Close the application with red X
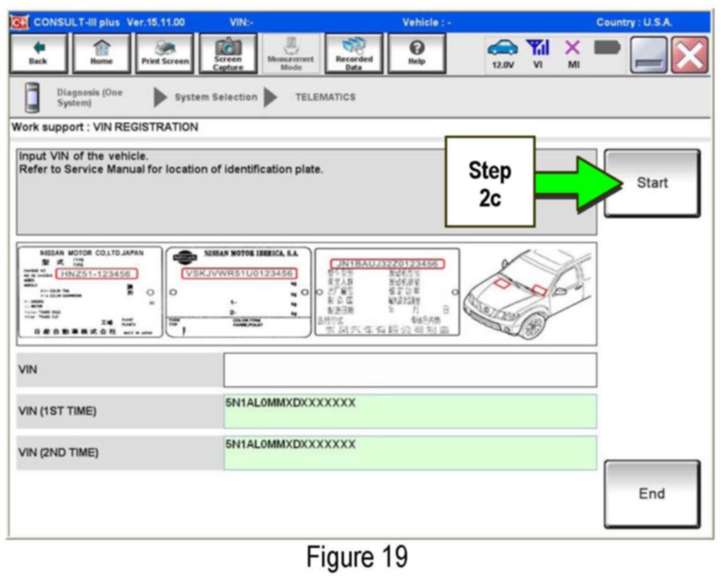 (689, 55)
